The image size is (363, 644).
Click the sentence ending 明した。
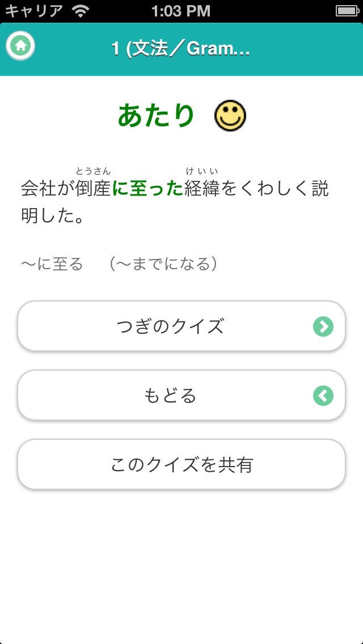[x=52, y=217]
